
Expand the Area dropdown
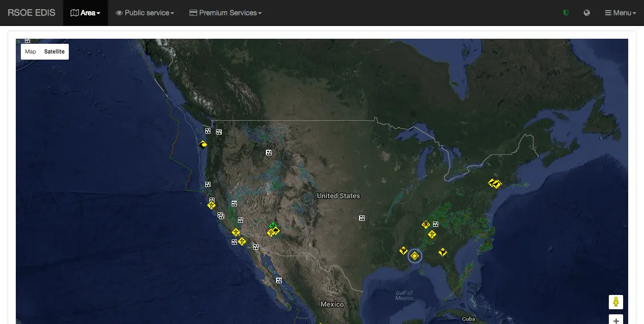[x=86, y=13]
